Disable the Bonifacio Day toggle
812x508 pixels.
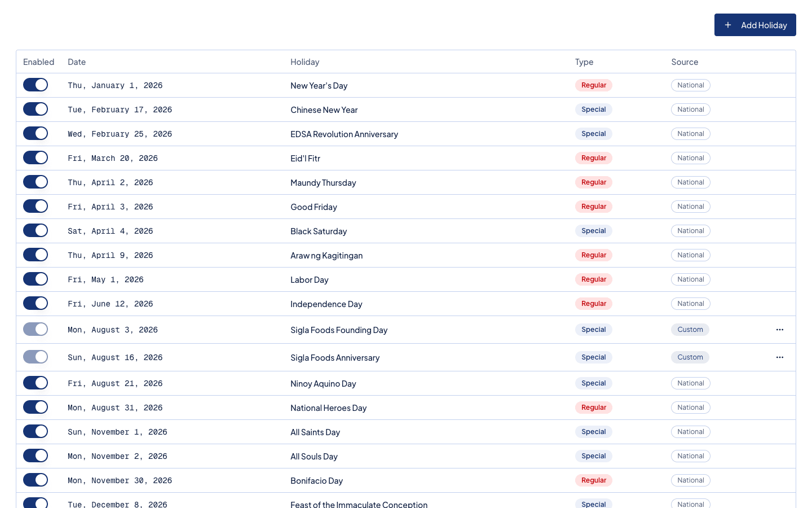(36, 480)
